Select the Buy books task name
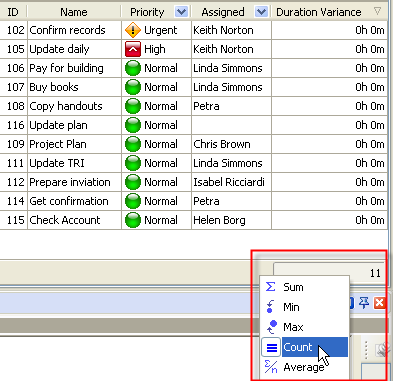393x381 pixels. tap(54, 87)
